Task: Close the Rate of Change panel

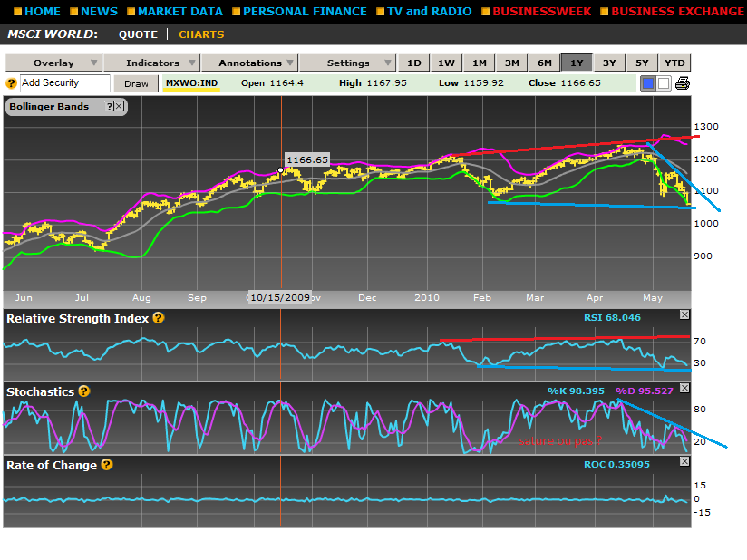Action: 684,461
